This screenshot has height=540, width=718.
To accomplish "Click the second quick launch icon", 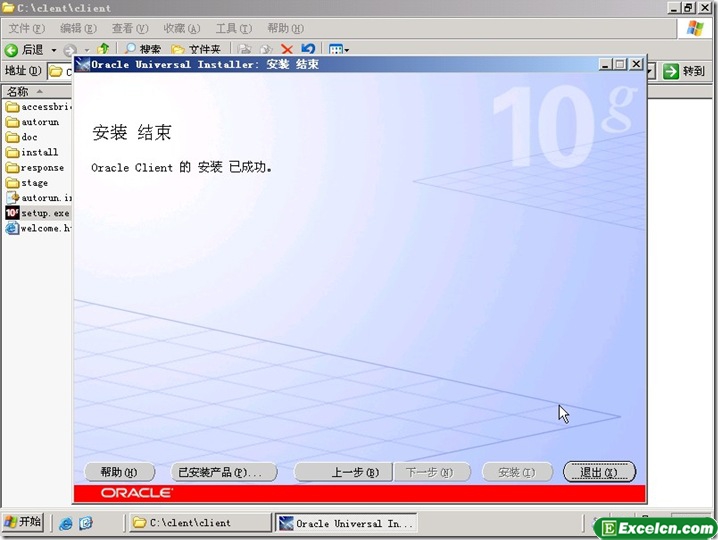I will point(86,523).
